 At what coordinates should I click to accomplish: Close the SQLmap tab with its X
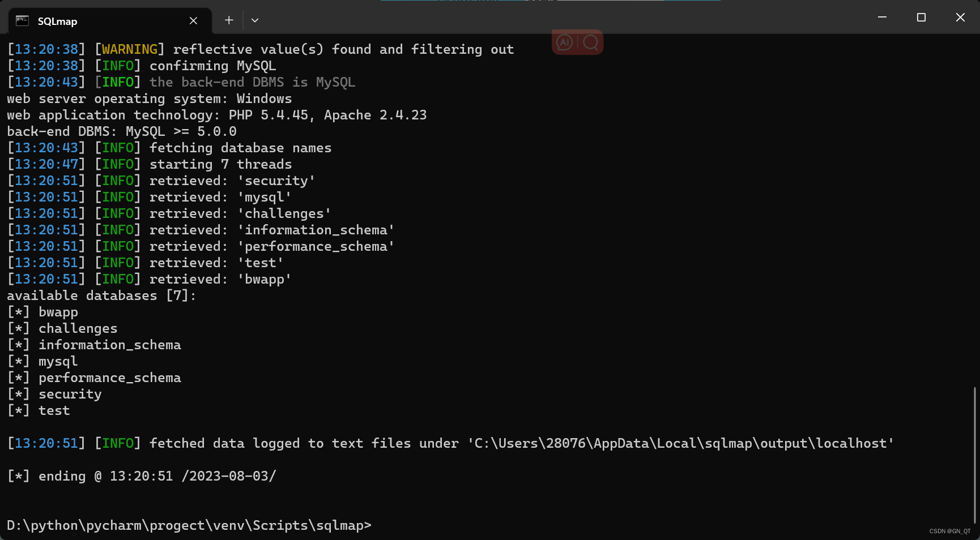193,20
